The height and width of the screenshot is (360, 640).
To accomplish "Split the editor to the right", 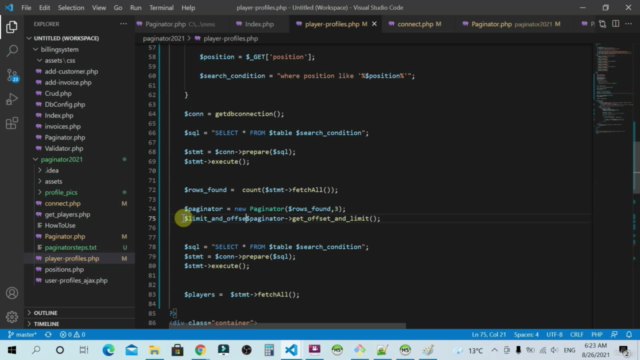I will click(616, 24).
